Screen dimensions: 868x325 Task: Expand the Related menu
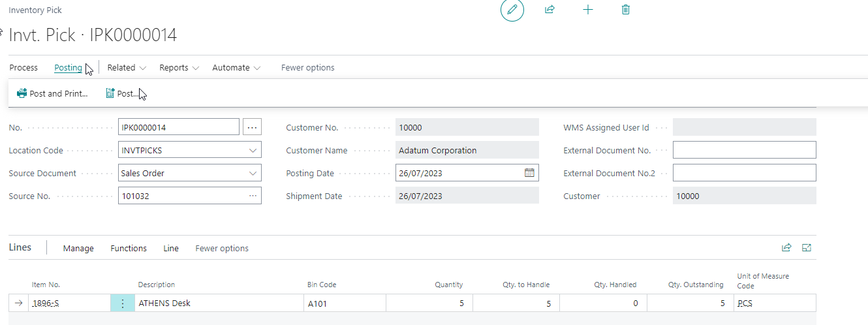tap(127, 68)
